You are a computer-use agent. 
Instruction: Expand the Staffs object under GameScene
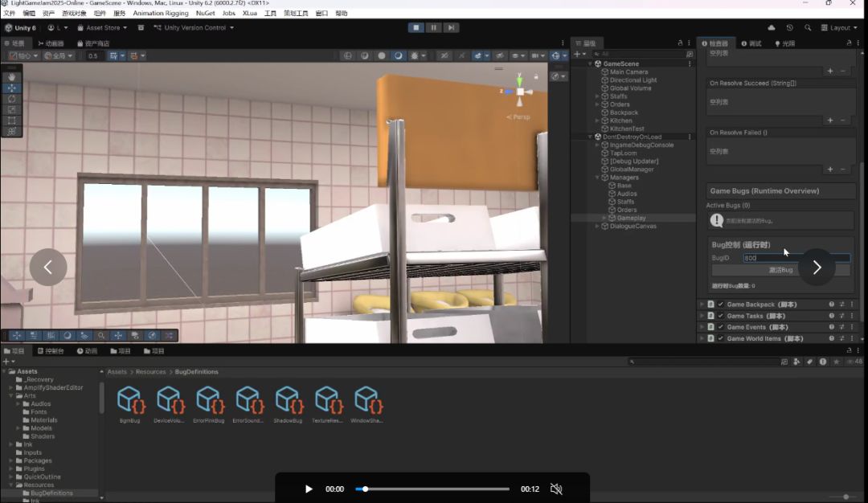click(x=597, y=96)
